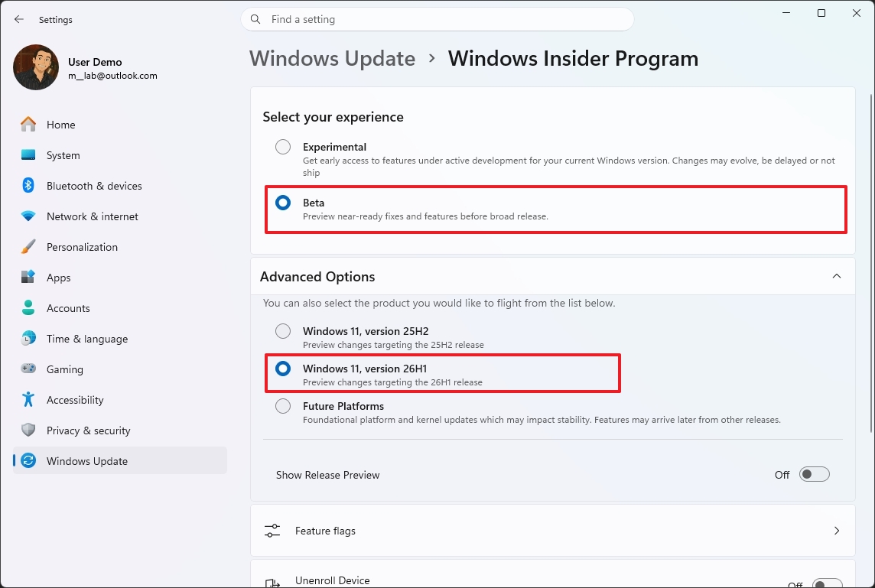
Task: Click the Advanced Options heading
Action: pos(317,277)
